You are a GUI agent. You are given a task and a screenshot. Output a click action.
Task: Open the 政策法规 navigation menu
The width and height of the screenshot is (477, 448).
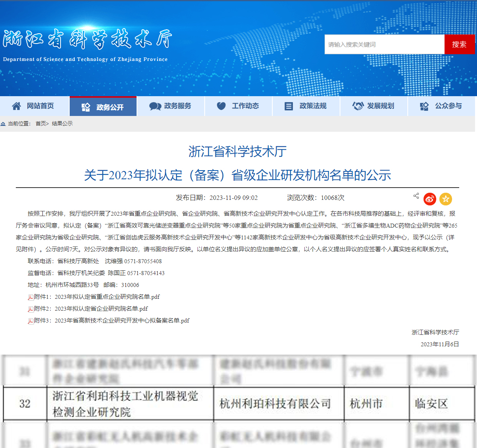313,106
